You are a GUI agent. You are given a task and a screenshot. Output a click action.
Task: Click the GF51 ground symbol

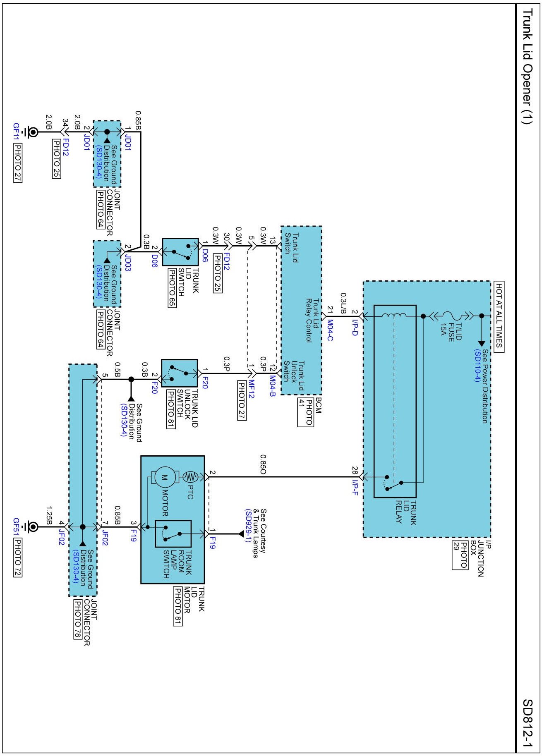(x=32, y=526)
